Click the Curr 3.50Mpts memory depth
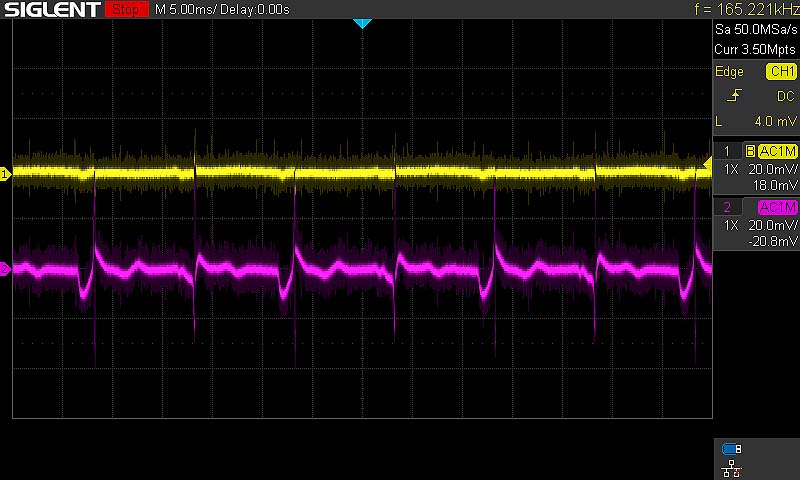The image size is (800, 480). coord(755,49)
